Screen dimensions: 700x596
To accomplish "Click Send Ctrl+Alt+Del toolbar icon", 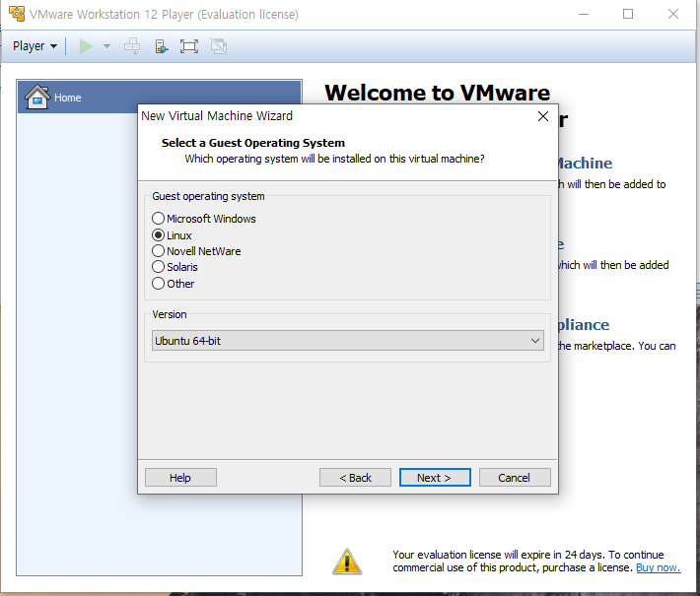I will pos(132,46).
